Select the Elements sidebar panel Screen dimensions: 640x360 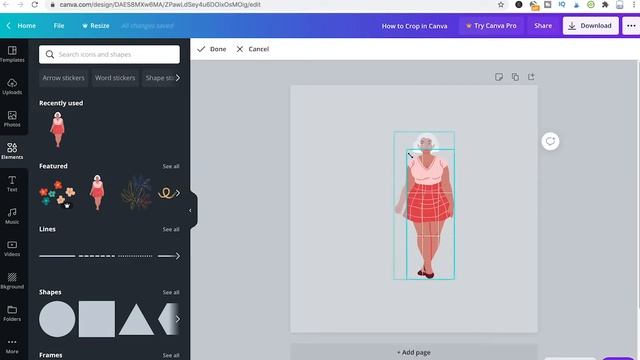(12, 151)
